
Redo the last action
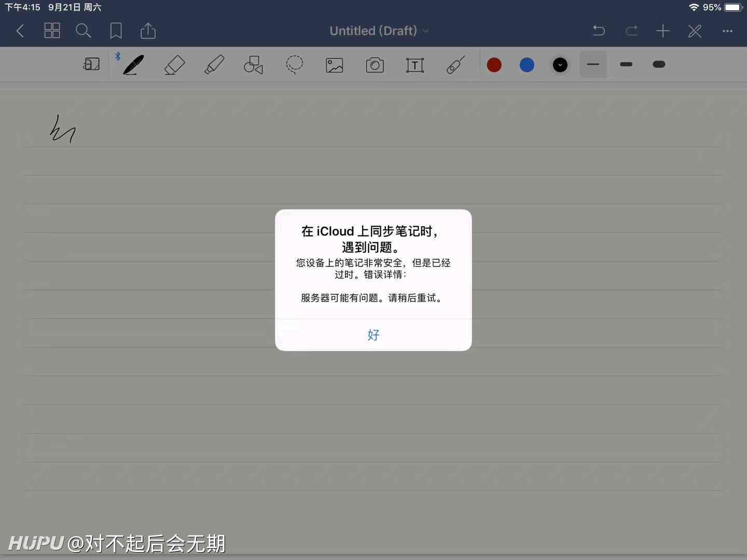[x=631, y=31]
